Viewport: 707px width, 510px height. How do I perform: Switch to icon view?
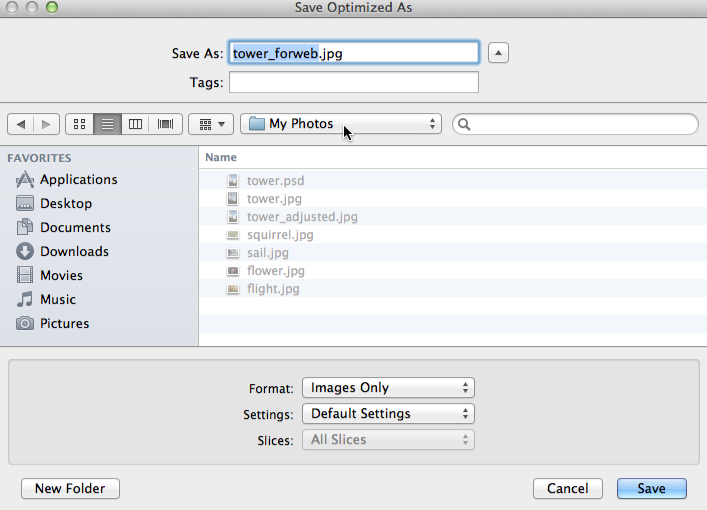79,124
